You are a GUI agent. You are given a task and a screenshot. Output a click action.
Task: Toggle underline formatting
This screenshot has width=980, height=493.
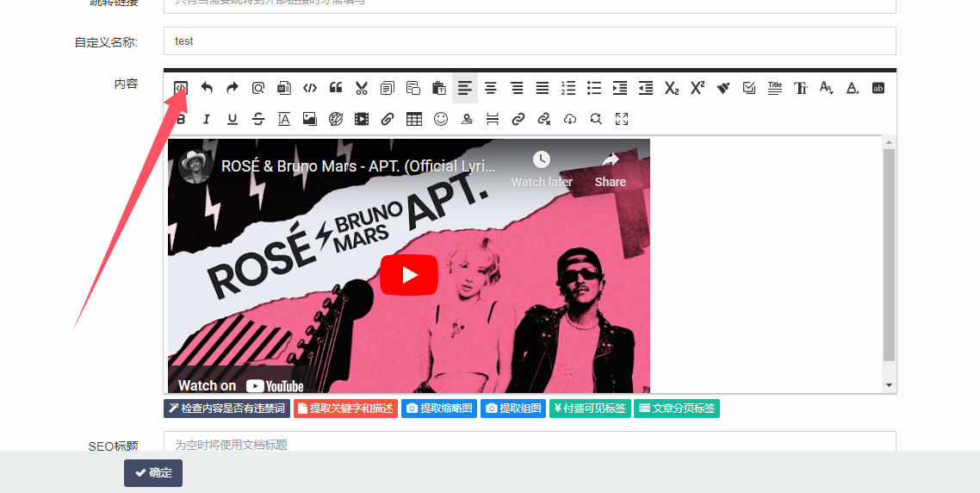pos(233,119)
